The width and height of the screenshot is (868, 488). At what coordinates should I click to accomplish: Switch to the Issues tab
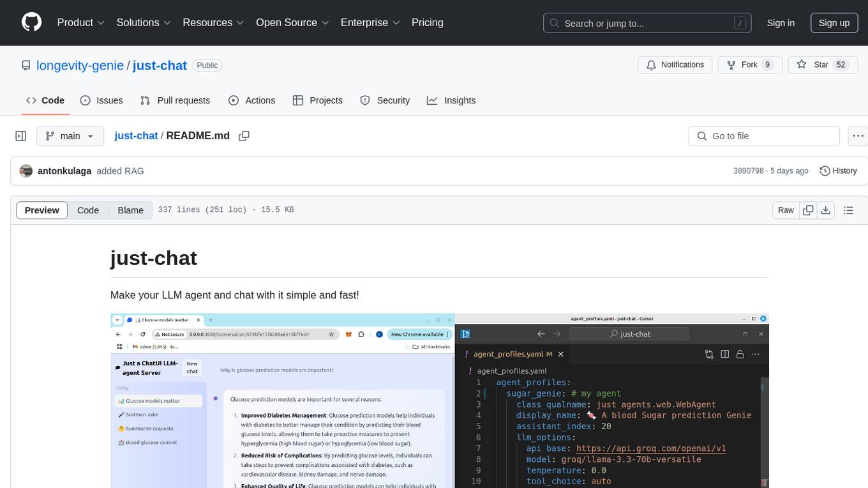coord(101,100)
